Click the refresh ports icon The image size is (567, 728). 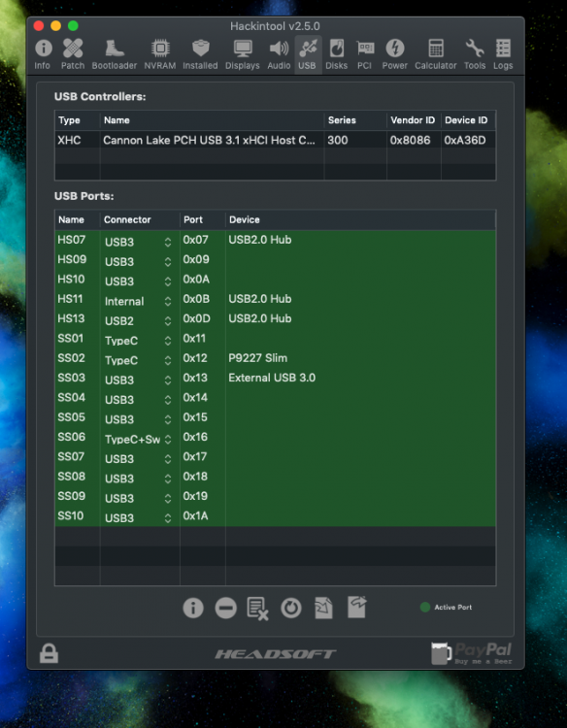pyautogui.click(x=291, y=608)
